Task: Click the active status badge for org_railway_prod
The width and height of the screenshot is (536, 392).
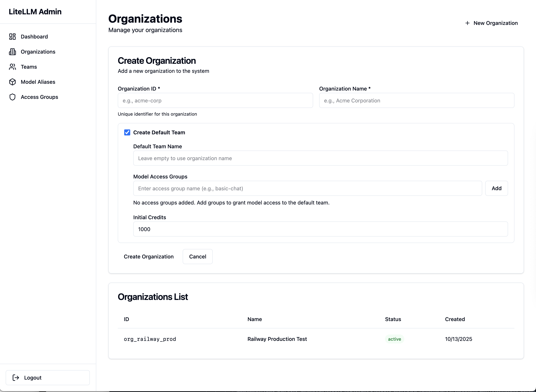Action: pos(394,339)
